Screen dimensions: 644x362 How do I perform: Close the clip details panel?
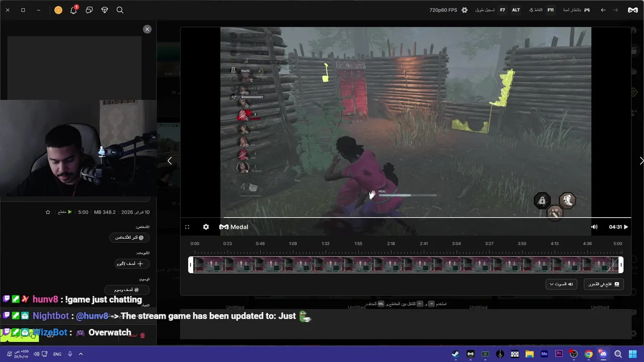coord(147,29)
